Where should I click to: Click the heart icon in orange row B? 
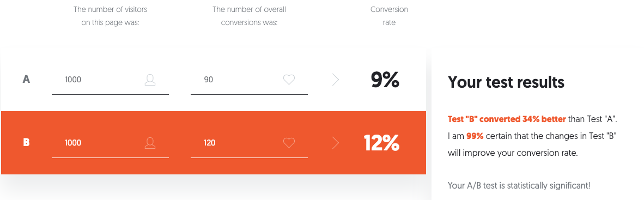(x=289, y=143)
